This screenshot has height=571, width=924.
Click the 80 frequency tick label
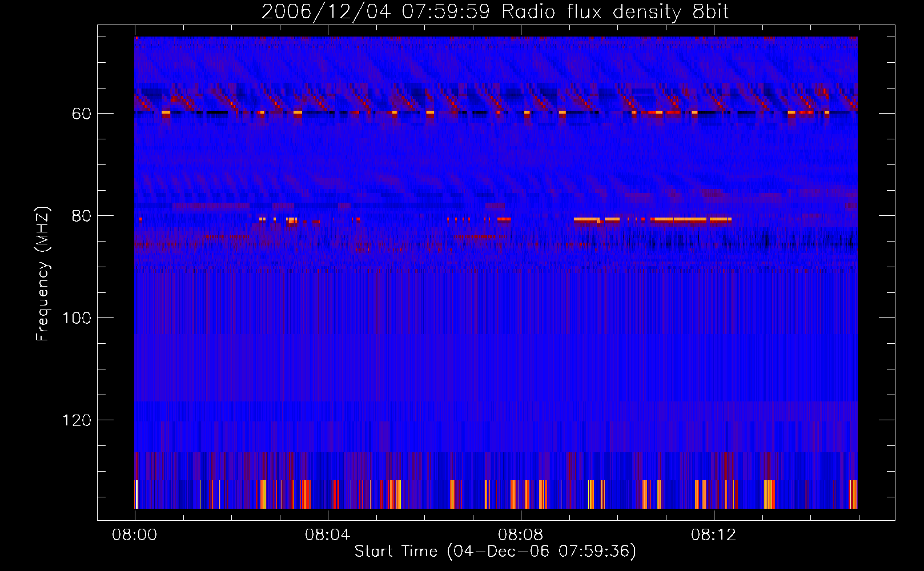(82, 216)
